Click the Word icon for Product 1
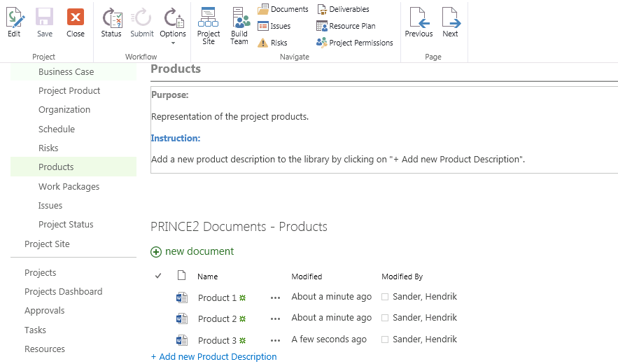618x364 pixels. (x=182, y=297)
